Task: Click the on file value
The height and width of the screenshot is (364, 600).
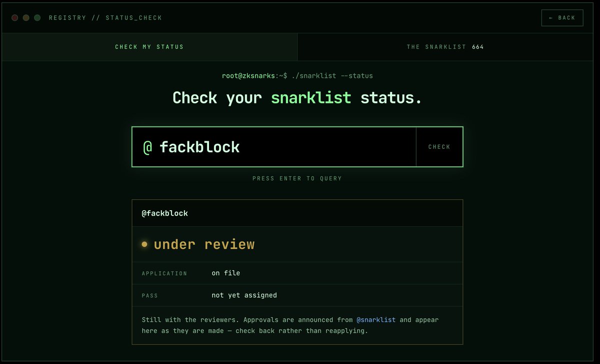Action: [x=226, y=273]
